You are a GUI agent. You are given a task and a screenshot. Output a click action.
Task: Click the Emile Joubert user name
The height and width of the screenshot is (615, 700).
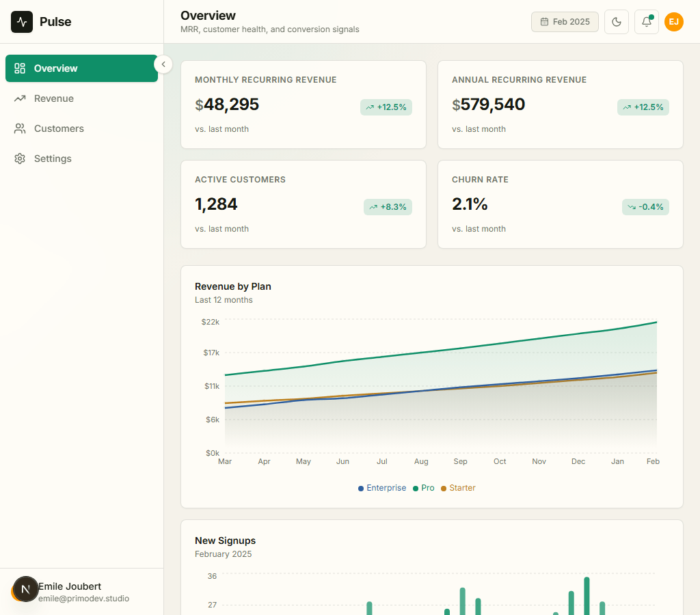[70, 586]
